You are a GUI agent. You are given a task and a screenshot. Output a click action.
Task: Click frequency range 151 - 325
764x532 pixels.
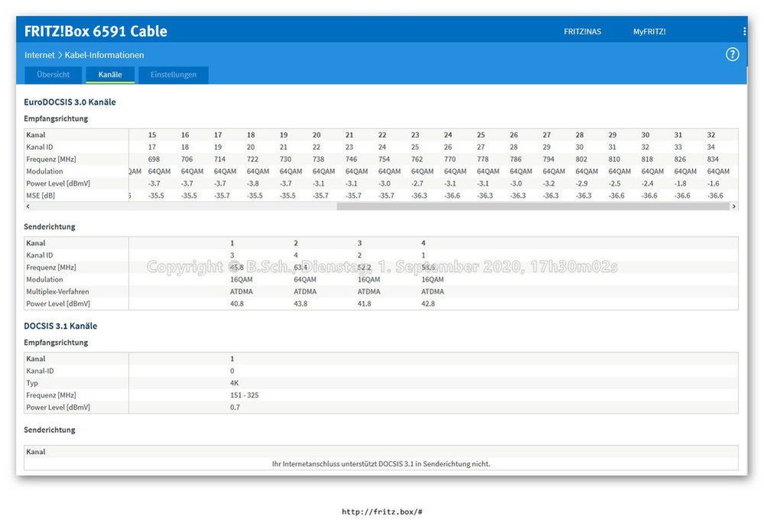point(245,395)
